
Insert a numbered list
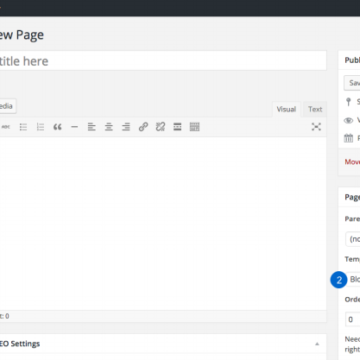point(40,127)
